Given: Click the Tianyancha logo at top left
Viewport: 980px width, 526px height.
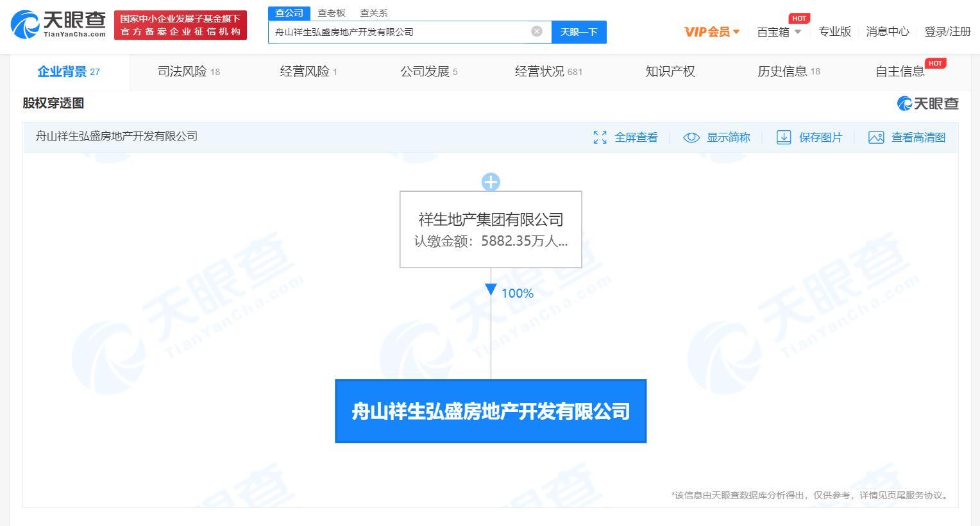Looking at the screenshot, I should 58,24.
